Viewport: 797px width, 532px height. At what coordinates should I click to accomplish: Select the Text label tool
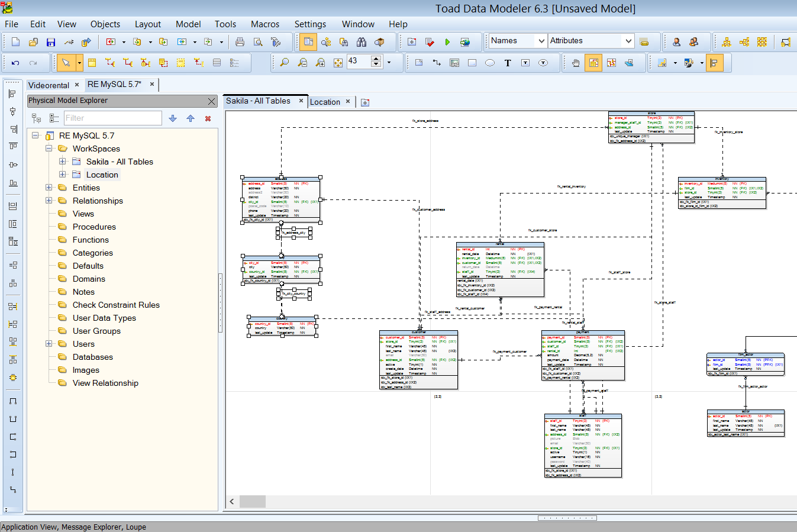point(508,63)
